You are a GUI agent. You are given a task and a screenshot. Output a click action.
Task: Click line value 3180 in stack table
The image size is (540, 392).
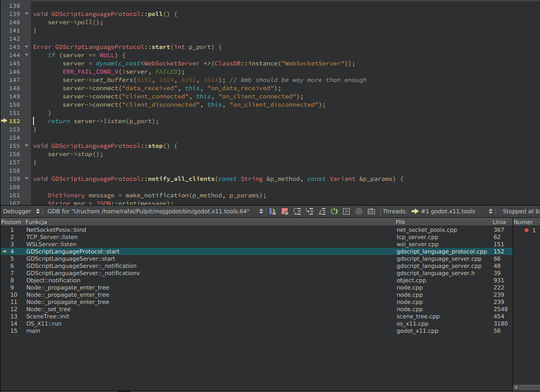click(500, 323)
